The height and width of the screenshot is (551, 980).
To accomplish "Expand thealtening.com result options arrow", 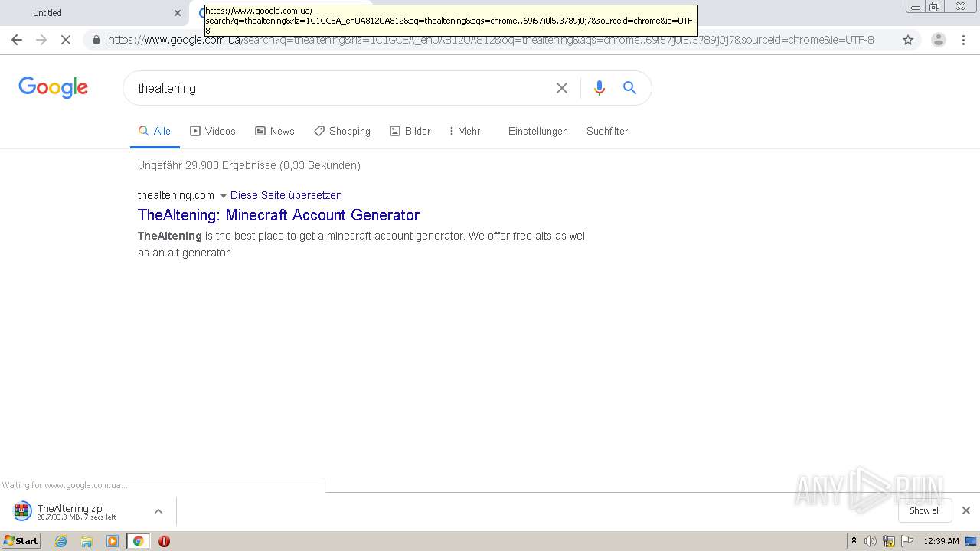I will [x=224, y=196].
